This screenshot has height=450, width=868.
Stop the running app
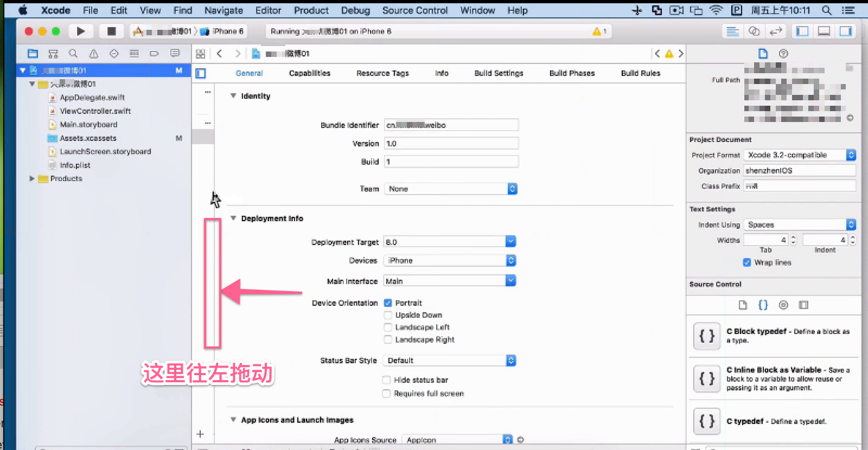pyautogui.click(x=111, y=31)
